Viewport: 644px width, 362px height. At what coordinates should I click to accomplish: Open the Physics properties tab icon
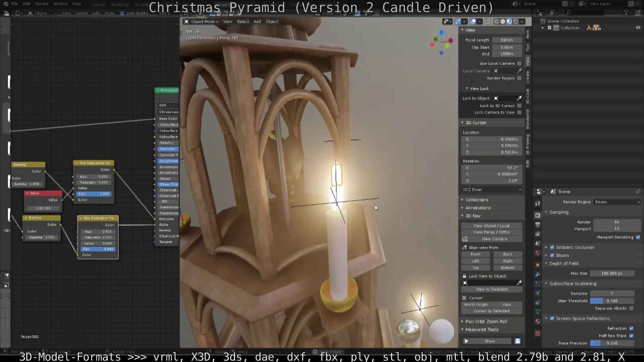[538, 293]
